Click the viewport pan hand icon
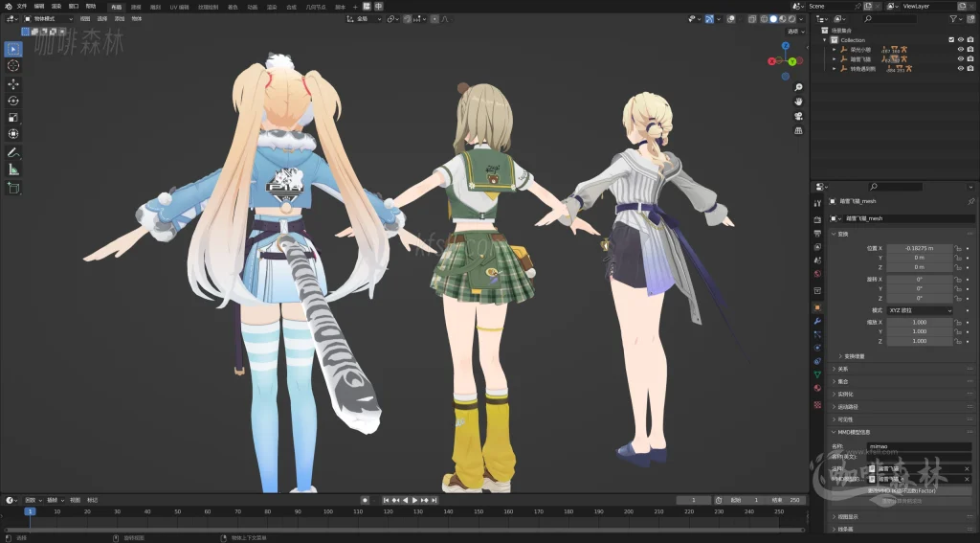The height and width of the screenshot is (543, 980). click(x=798, y=102)
